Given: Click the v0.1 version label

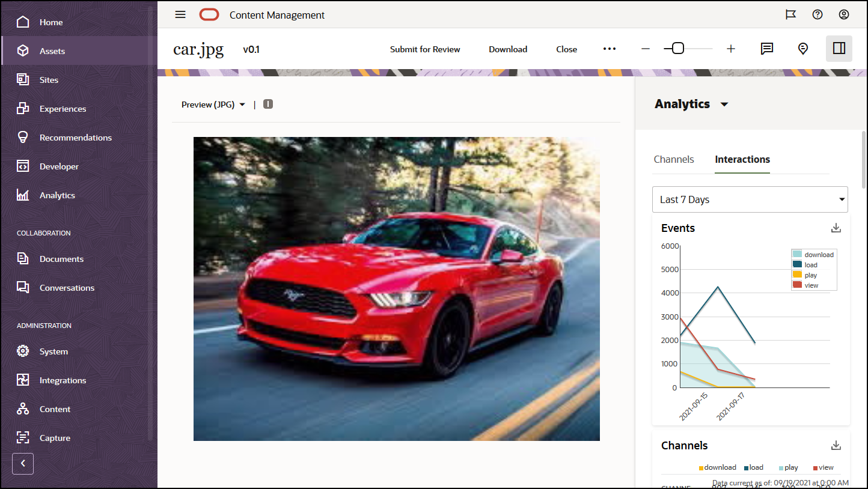Looking at the screenshot, I should point(251,49).
